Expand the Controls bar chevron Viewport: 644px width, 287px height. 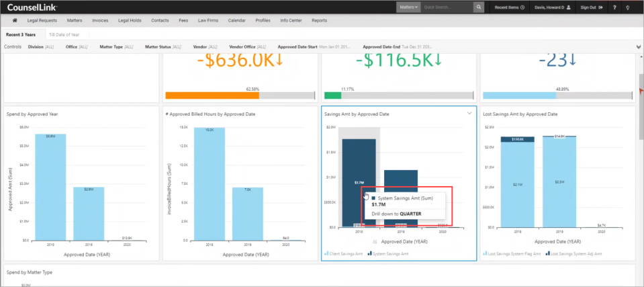pos(638,47)
